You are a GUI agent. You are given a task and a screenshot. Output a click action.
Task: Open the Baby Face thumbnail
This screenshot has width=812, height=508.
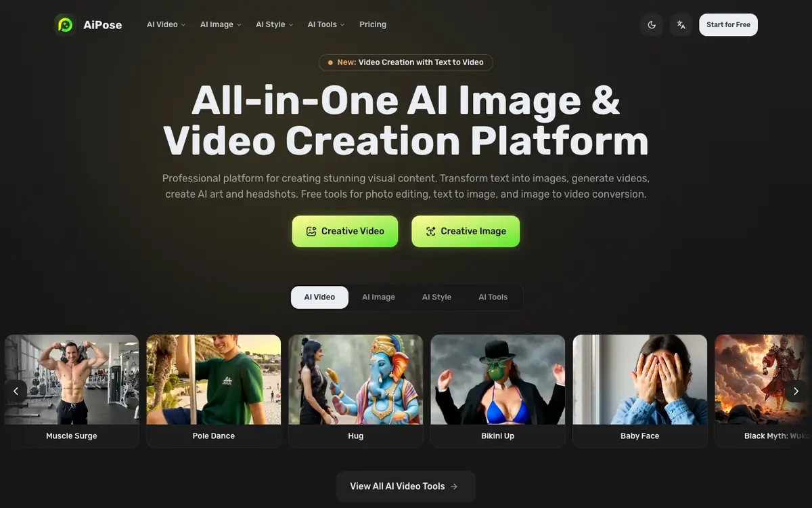[640, 379]
